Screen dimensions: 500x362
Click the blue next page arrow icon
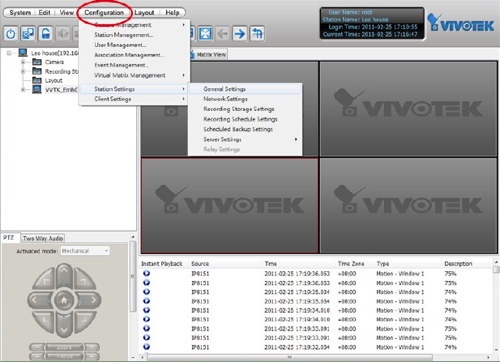pyautogui.click(x=240, y=34)
